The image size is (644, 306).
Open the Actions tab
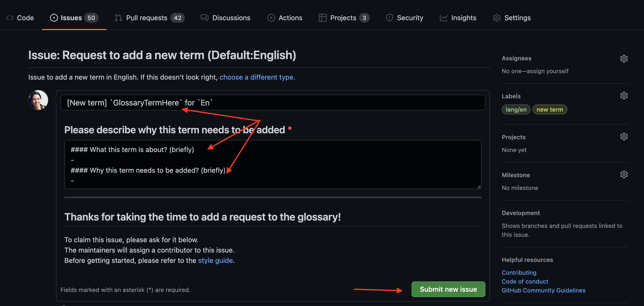pyautogui.click(x=285, y=18)
